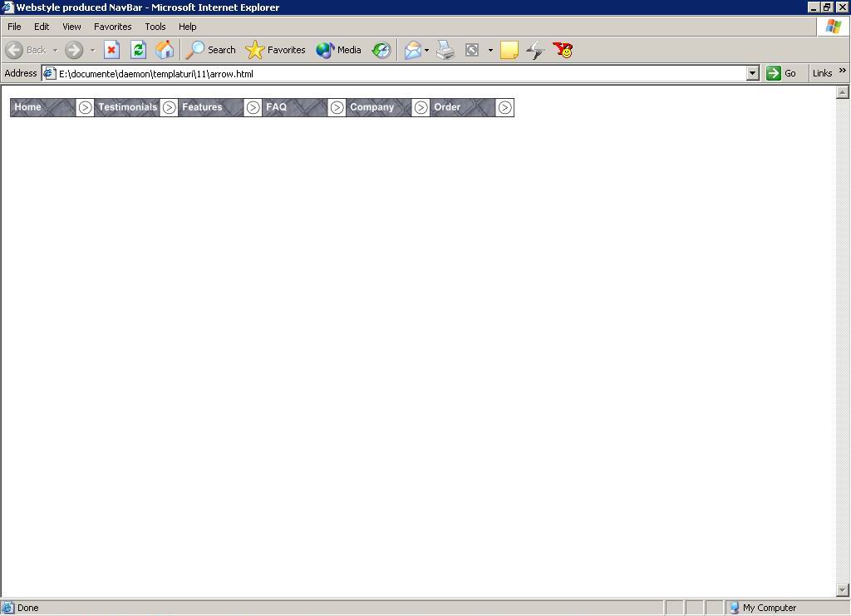The image size is (851, 616).
Task: Refresh the page with the Refresh icon
Action: (x=138, y=50)
